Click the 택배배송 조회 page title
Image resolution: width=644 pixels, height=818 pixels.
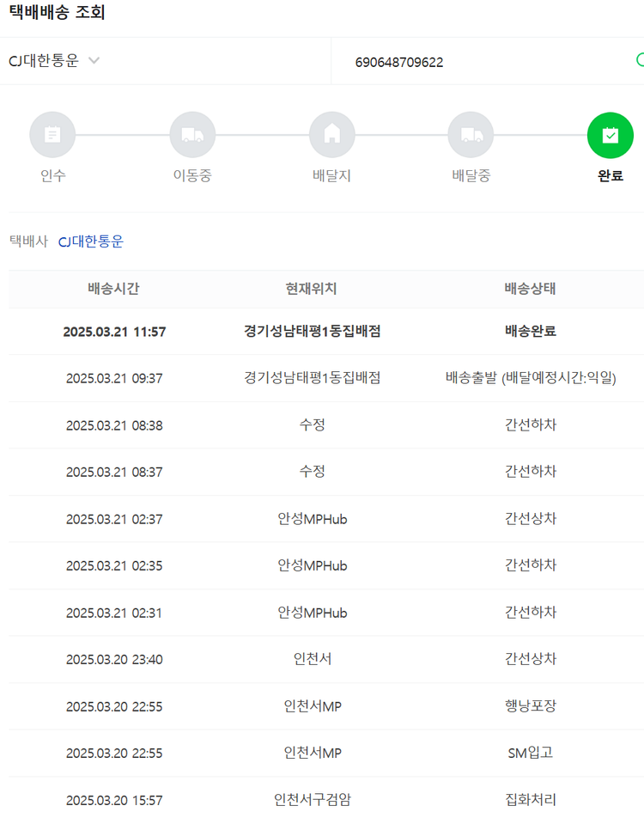(x=57, y=13)
